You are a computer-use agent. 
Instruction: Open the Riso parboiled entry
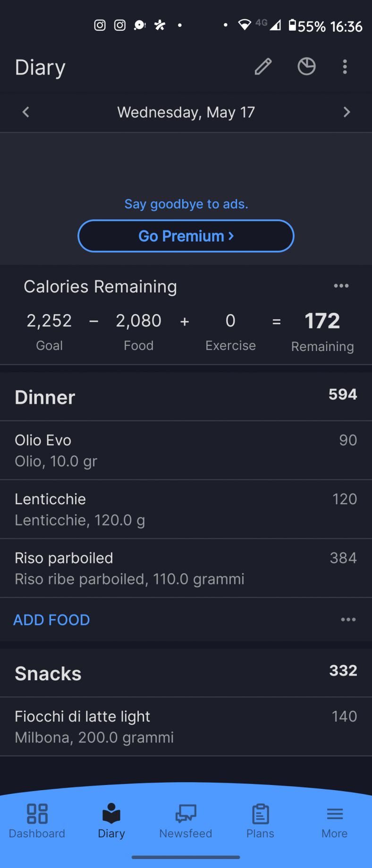coord(186,568)
